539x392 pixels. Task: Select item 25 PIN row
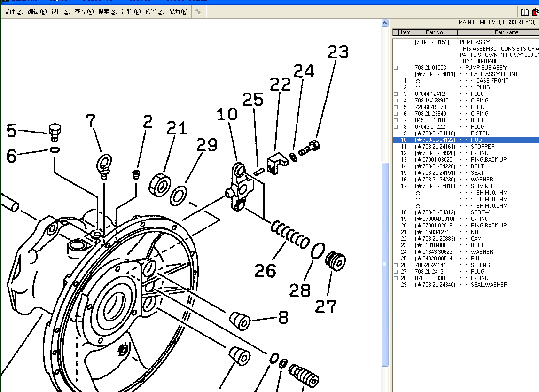click(x=466, y=259)
